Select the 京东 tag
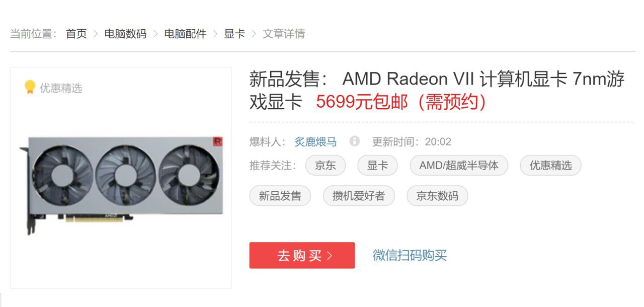Screen dimensions: 644x307 (x=326, y=166)
